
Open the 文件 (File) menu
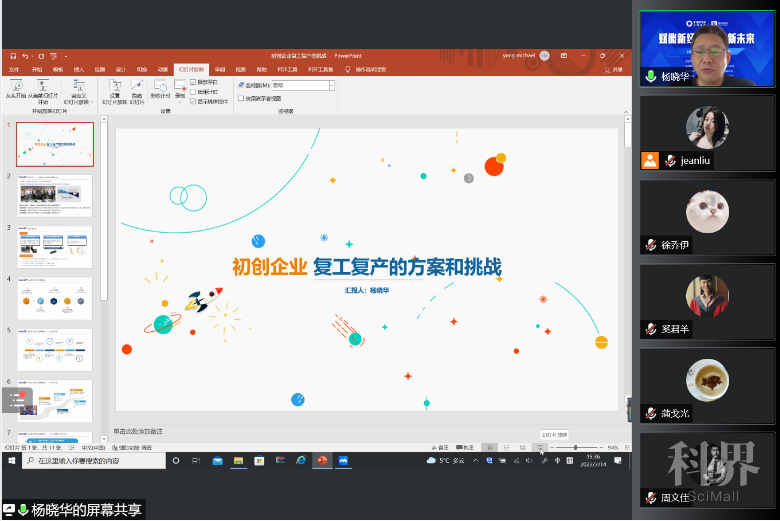coord(14,70)
